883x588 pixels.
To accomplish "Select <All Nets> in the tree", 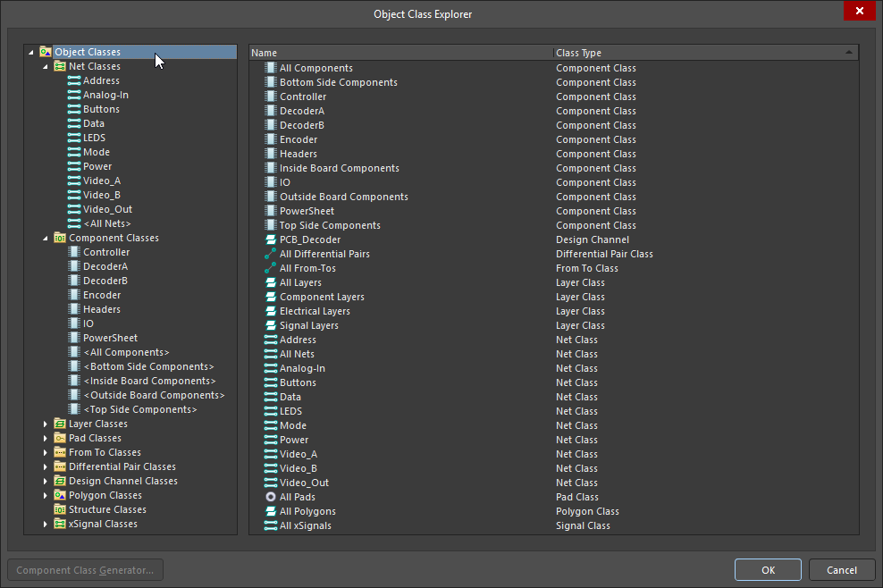I will coord(107,223).
